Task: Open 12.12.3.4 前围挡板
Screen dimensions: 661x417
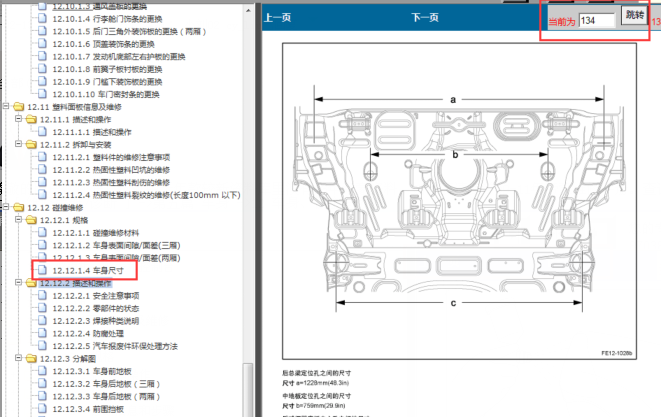Action: click(x=88, y=409)
